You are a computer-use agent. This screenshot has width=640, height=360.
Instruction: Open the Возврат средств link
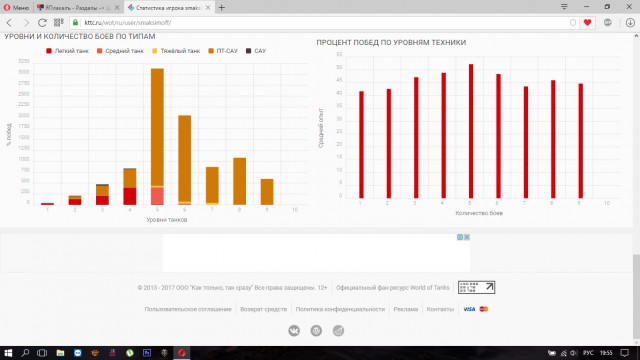[x=264, y=309]
